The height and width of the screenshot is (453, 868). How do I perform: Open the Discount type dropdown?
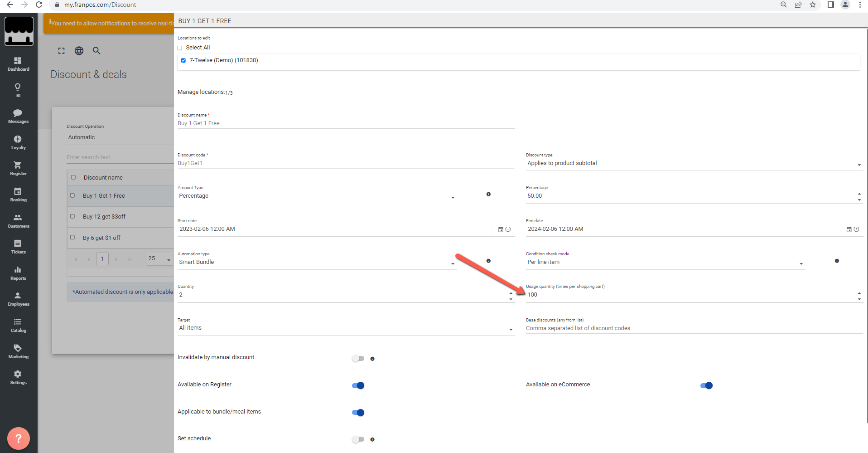693,164
